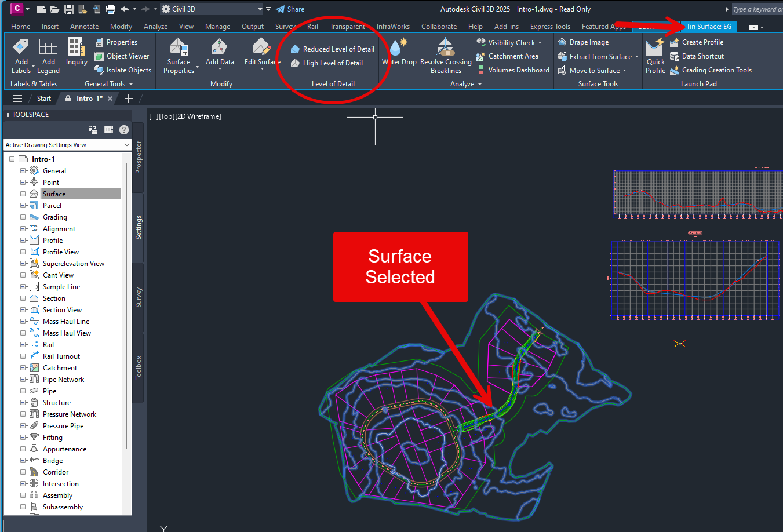Open the Prospector tab in Toolspace
This screenshot has width=783, height=532.
[139, 157]
